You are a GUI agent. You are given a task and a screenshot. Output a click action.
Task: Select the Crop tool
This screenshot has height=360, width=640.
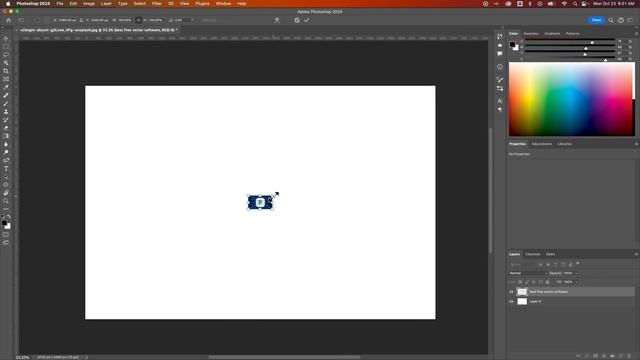(x=6, y=71)
